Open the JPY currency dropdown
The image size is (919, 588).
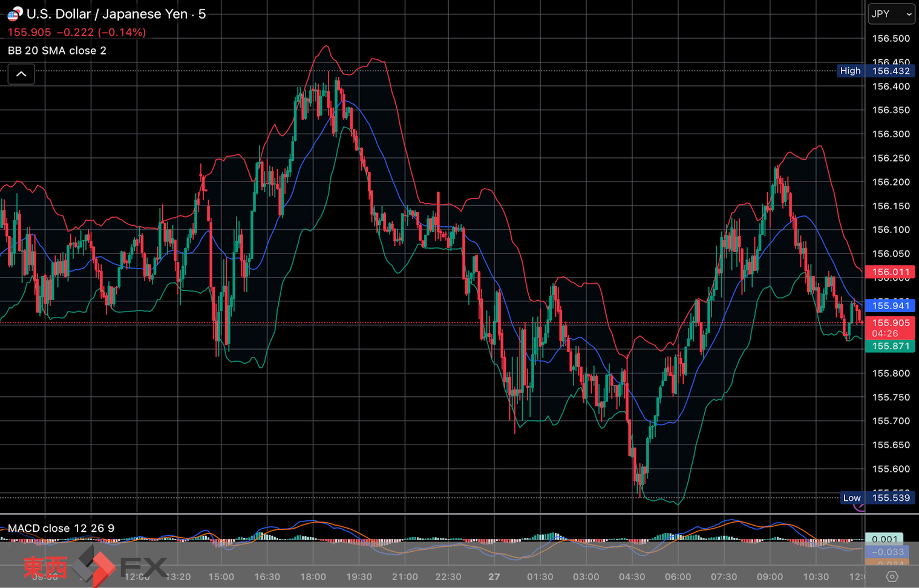pos(891,14)
